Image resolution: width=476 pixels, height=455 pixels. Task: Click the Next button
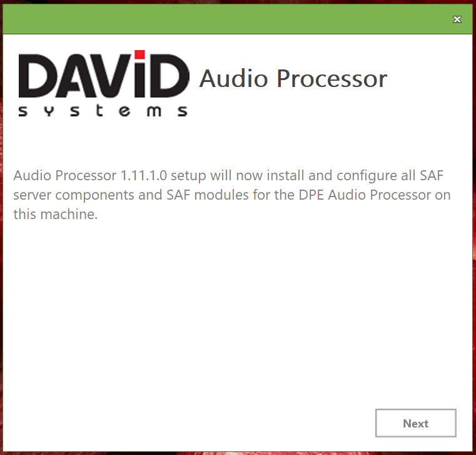[415, 424]
